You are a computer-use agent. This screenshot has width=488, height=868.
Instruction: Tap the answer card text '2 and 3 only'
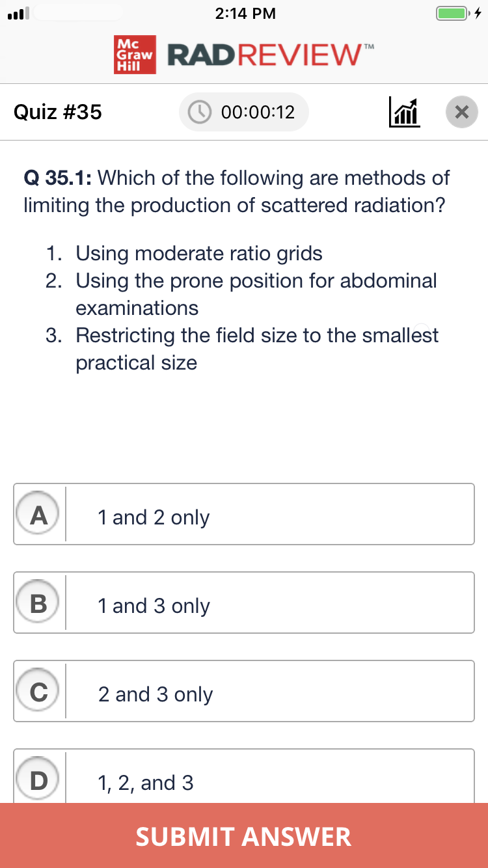[154, 694]
